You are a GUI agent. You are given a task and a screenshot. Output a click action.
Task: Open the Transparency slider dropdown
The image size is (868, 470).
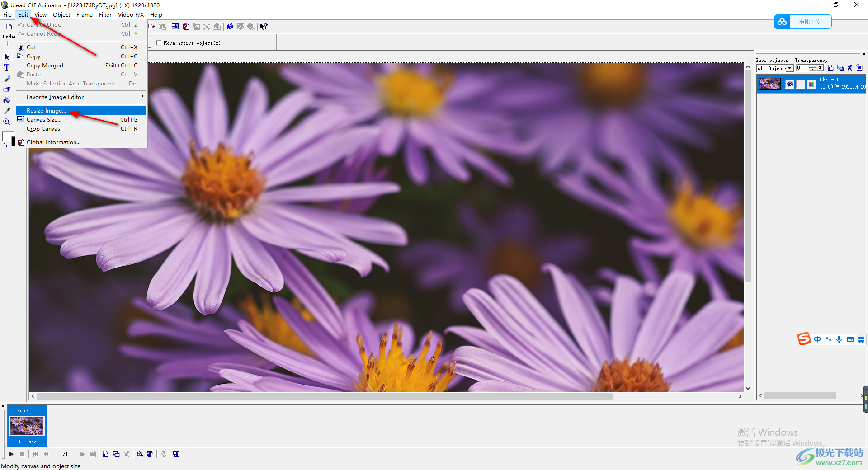point(820,68)
